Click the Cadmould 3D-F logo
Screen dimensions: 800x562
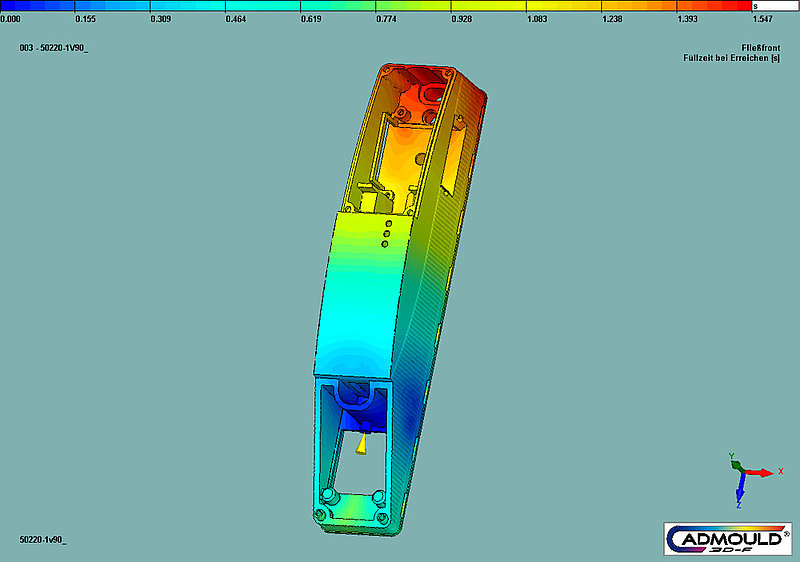click(x=729, y=539)
